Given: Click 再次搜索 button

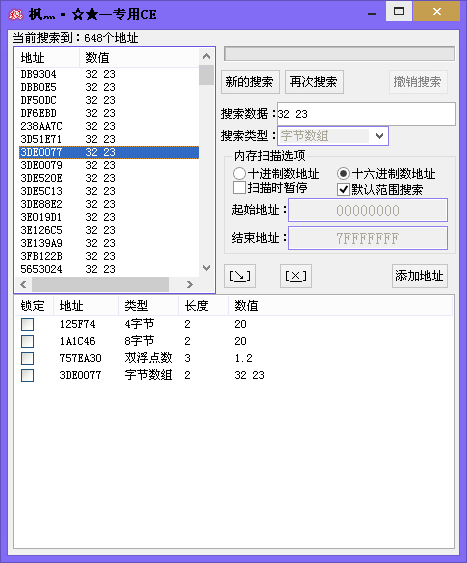Looking at the screenshot, I should (314, 82).
